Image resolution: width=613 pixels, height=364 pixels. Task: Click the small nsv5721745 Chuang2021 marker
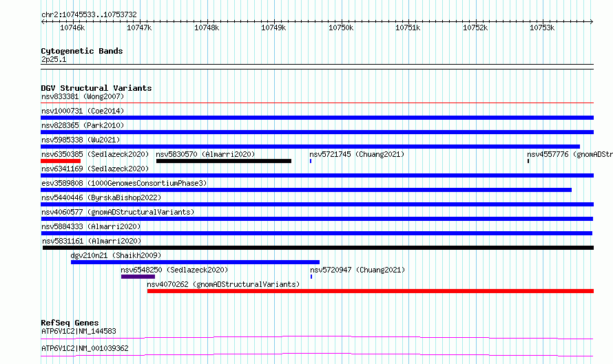311,161
